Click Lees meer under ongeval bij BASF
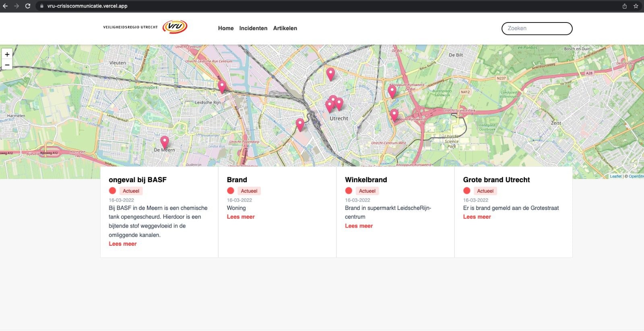The image size is (644, 331). (x=123, y=244)
